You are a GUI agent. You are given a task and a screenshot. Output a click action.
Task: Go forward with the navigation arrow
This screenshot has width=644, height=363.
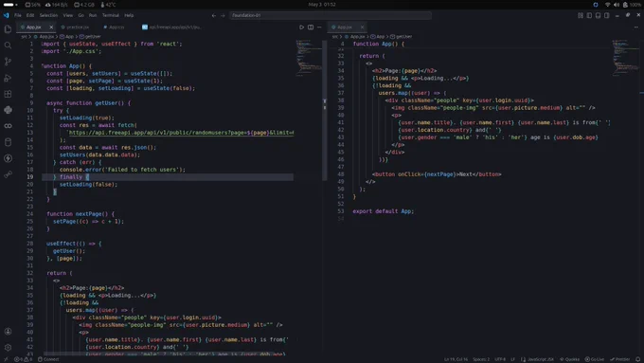(x=223, y=15)
